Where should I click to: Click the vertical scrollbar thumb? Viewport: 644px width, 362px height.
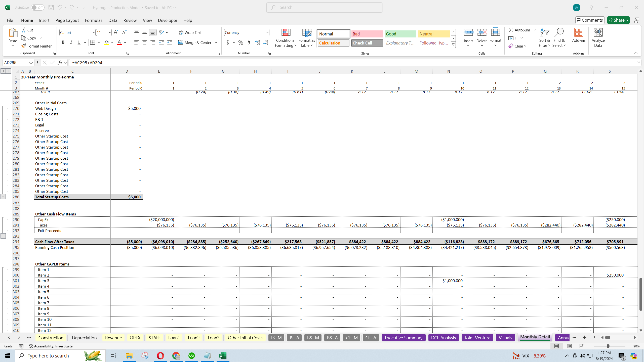pyautogui.click(x=640, y=294)
